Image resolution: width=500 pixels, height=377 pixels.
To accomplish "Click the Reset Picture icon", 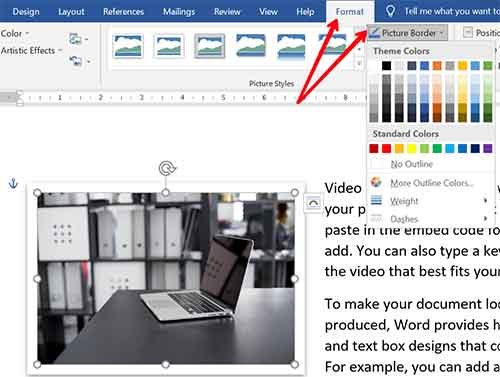I will point(75,61).
